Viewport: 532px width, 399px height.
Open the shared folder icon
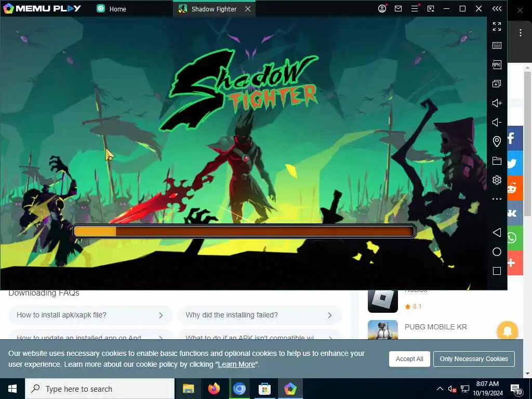pos(497,161)
